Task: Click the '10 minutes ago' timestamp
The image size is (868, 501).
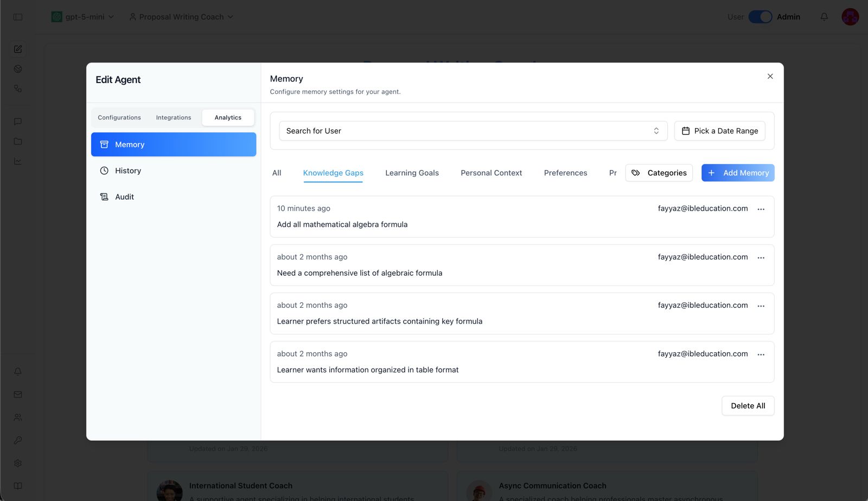Action: [x=303, y=208]
